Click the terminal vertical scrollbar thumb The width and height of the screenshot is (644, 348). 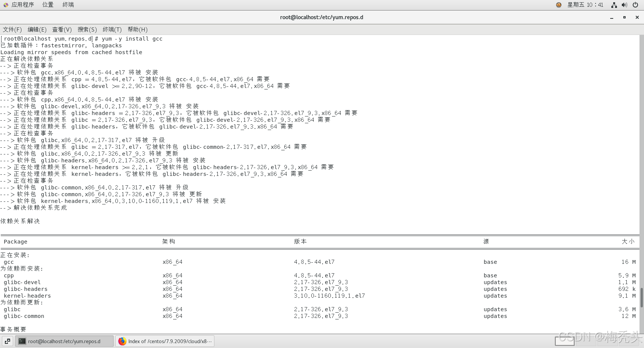click(642, 297)
